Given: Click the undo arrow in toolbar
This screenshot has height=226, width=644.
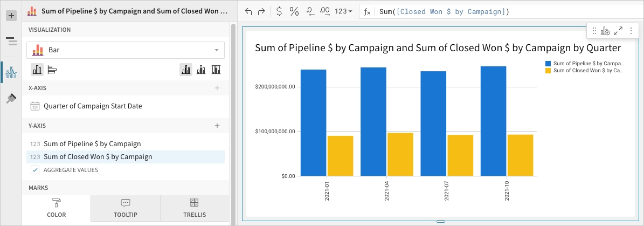Looking at the screenshot, I should pyautogui.click(x=248, y=11).
